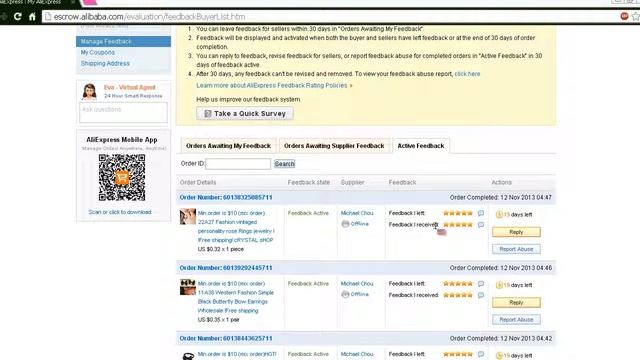Click Butterfly Bow Earrings product thumbnail

coord(188,287)
